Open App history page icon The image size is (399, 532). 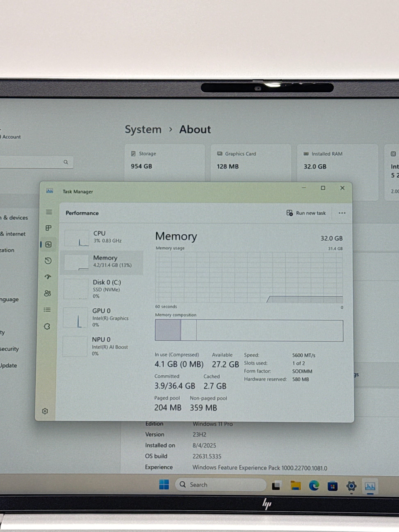tap(48, 261)
